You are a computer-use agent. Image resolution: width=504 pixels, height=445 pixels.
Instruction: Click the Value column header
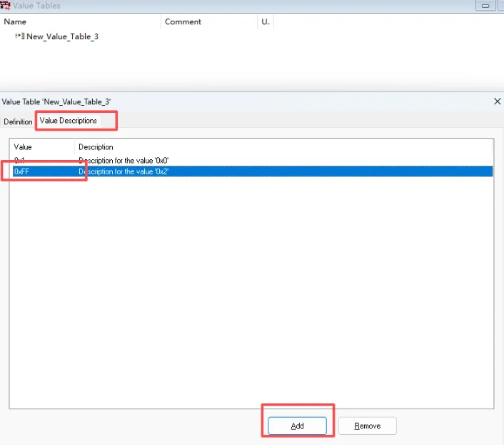(23, 147)
